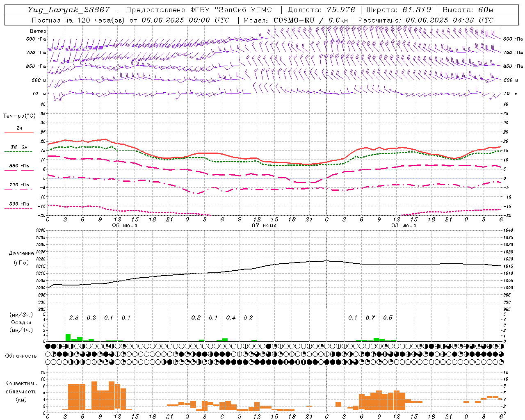The height and width of the screenshot is (420, 525).
Task: Click the elevation text Высота: 60м
Action: pyautogui.click(x=468, y=10)
